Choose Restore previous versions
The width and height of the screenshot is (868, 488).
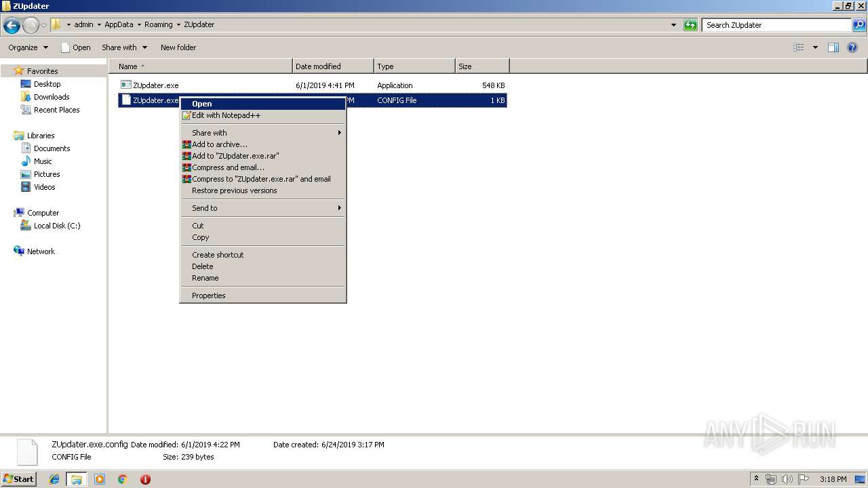point(263,190)
